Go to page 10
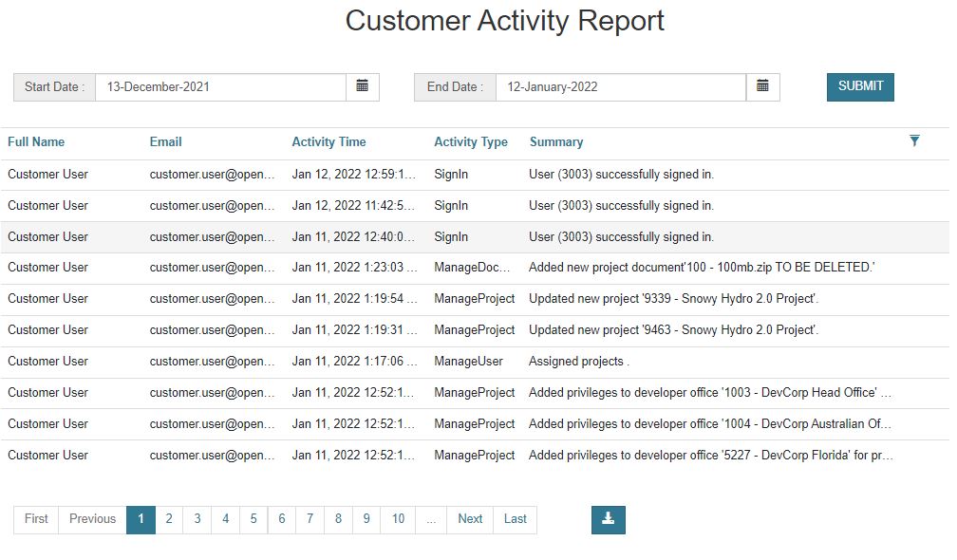This screenshot has width=957, height=560. 398,519
